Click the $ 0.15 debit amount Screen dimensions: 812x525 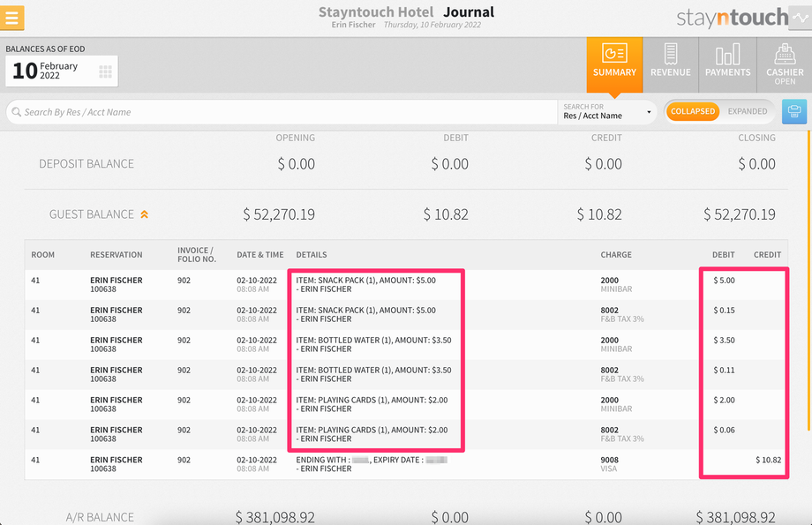coord(724,310)
